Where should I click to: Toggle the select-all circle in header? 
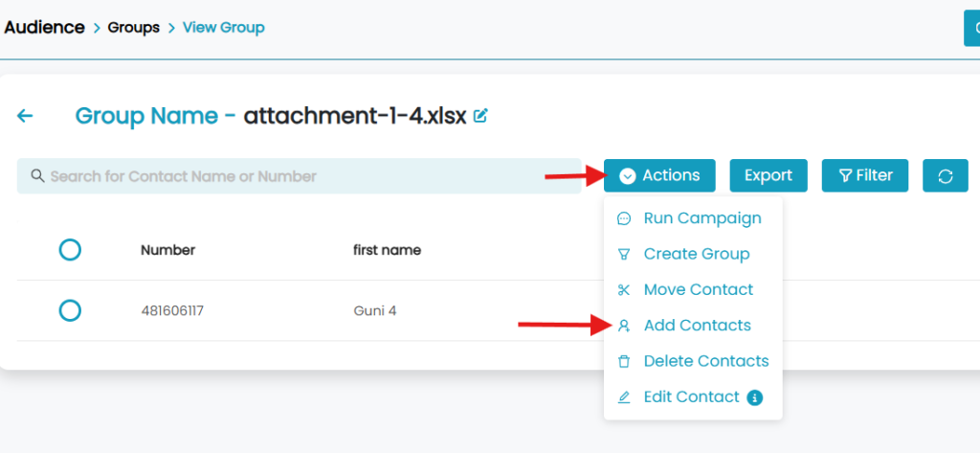pos(70,250)
